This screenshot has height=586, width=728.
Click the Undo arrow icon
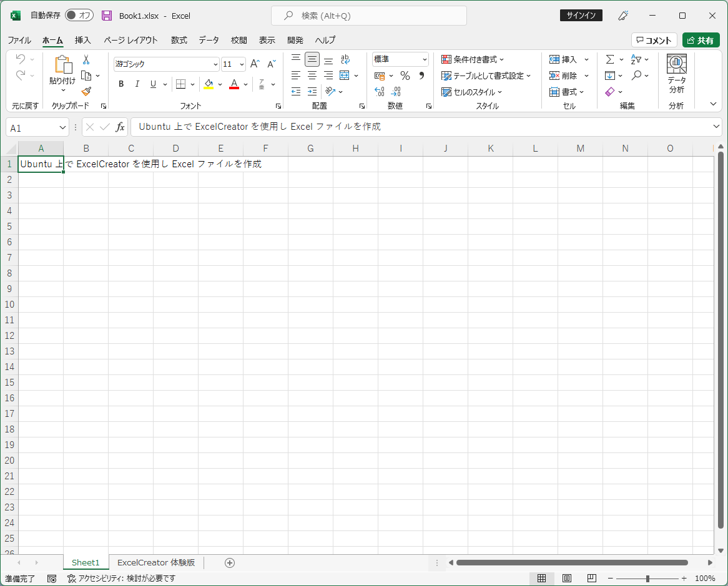click(x=21, y=59)
